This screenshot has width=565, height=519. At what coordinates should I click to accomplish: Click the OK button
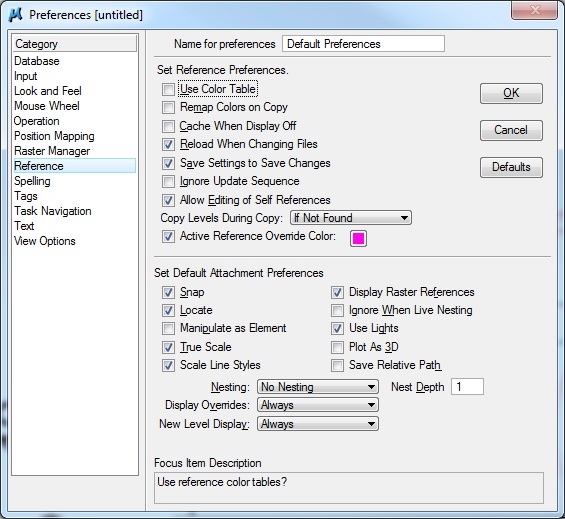pos(511,93)
